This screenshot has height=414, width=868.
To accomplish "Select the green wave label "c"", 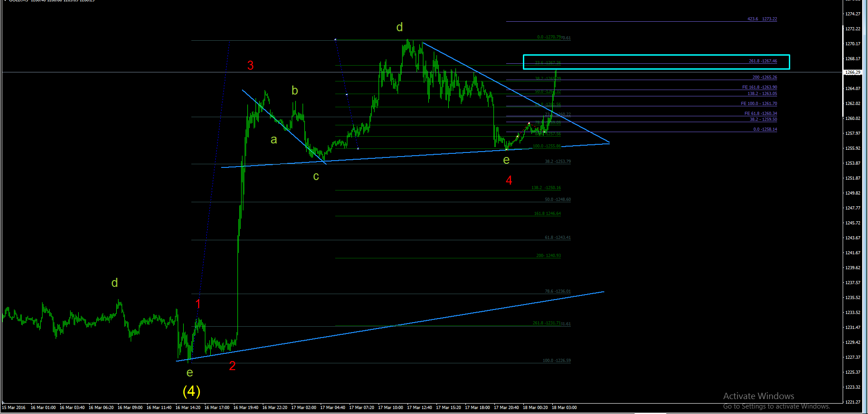I will pyautogui.click(x=316, y=176).
